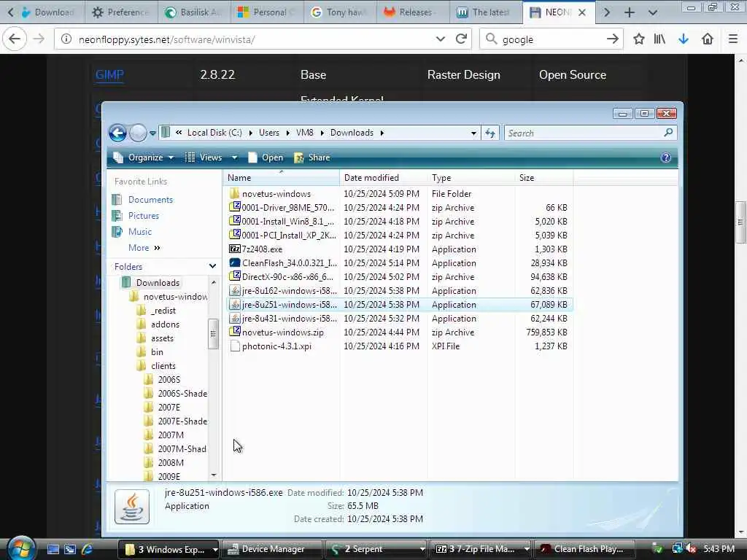The width and height of the screenshot is (747, 560).
Task: Open Music favorite link
Action: point(139,232)
